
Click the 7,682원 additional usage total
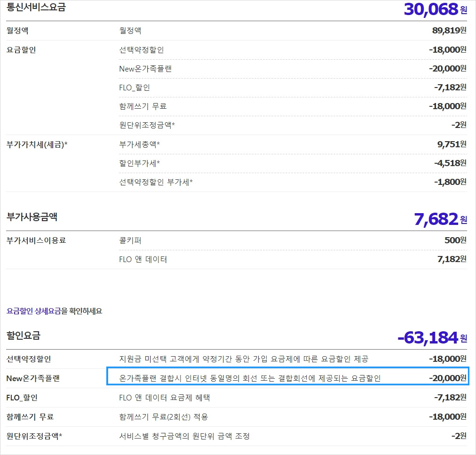[x=440, y=219]
